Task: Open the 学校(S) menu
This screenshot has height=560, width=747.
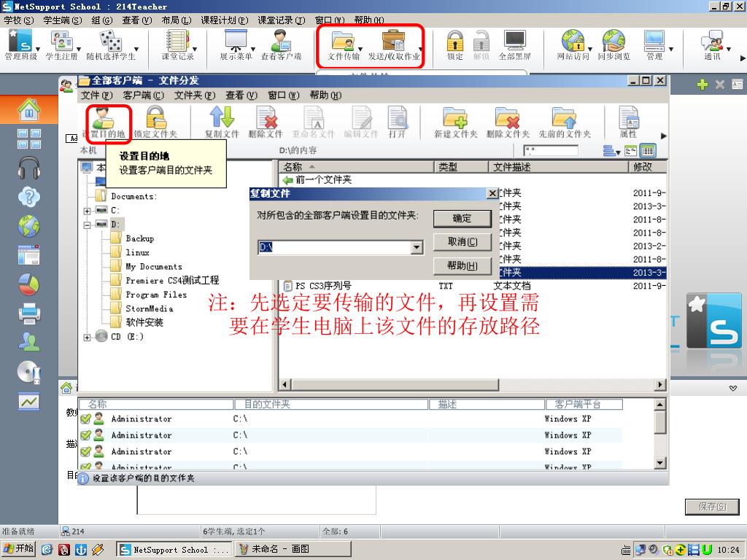Action: click(x=19, y=20)
